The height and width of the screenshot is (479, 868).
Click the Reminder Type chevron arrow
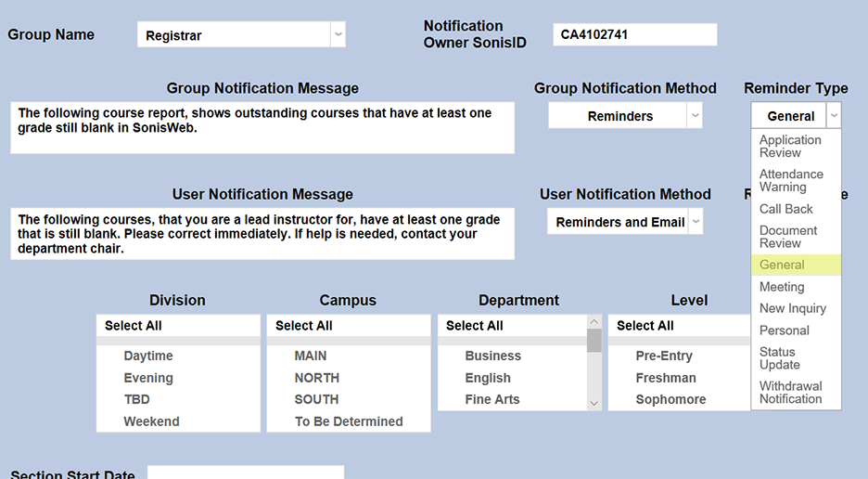point(834,116)
